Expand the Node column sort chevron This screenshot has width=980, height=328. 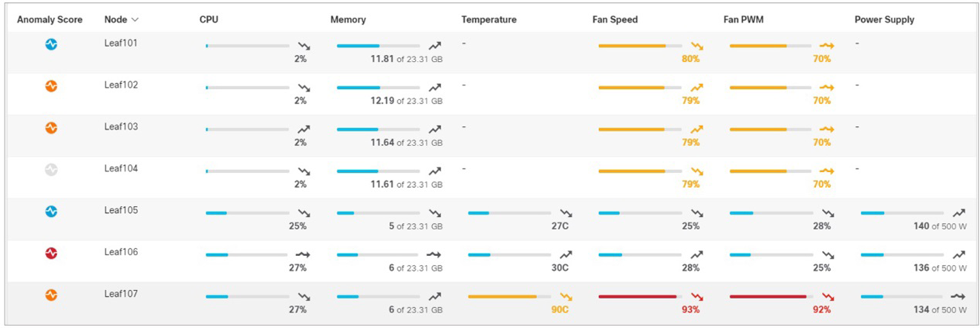(x=134, y=20)
